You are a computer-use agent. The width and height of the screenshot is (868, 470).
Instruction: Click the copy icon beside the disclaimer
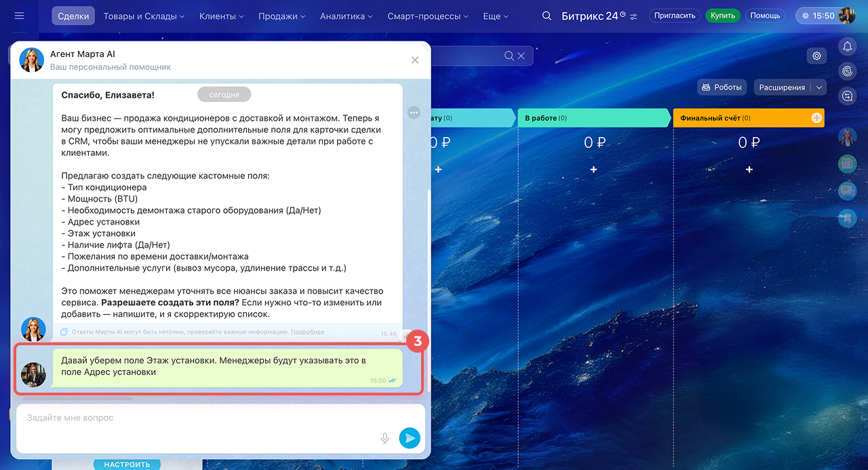[64, 332]
